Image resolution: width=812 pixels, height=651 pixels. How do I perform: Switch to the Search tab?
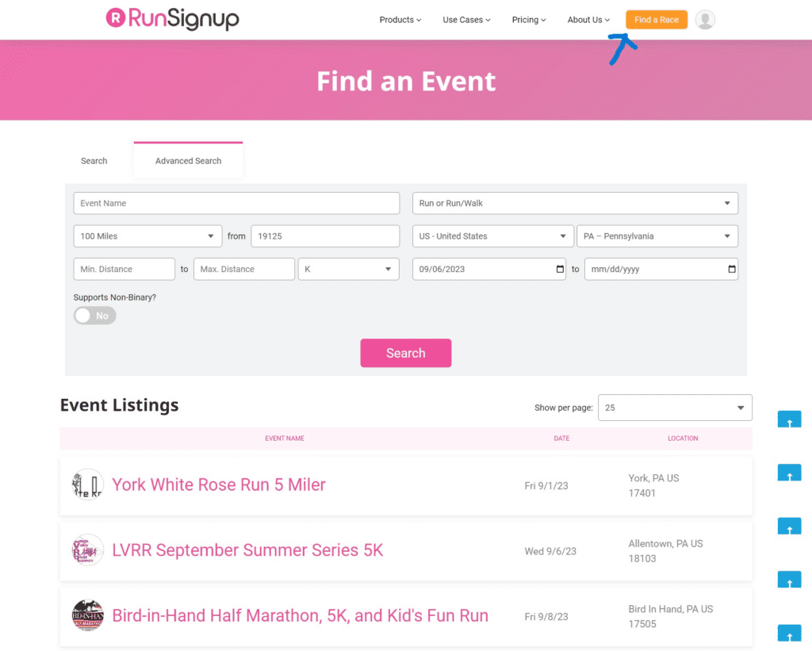click(94, 160)
